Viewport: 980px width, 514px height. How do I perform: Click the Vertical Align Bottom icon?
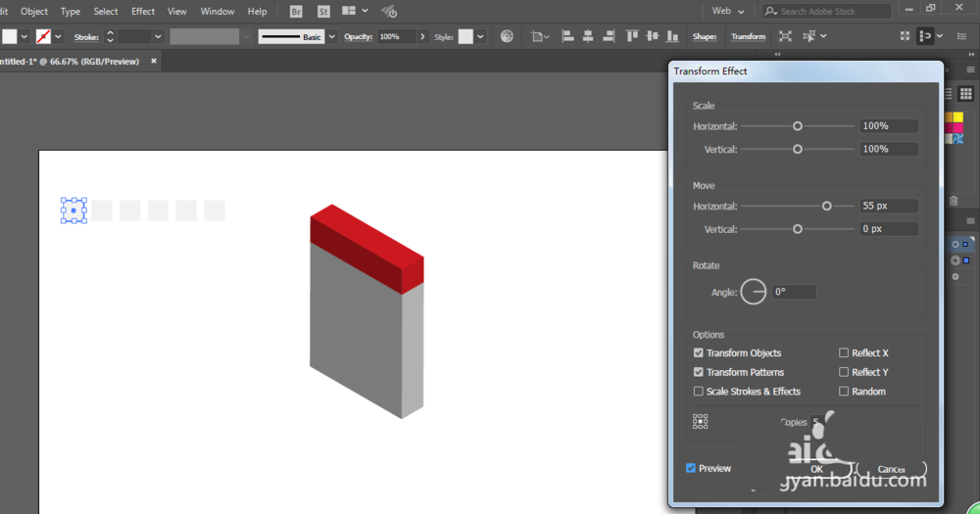673,36
